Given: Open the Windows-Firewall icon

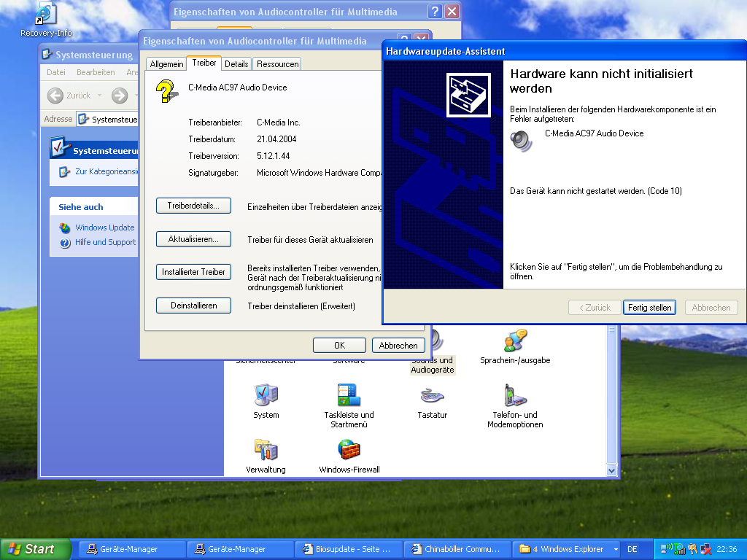Looking at the screenshot, I should 349,451.
